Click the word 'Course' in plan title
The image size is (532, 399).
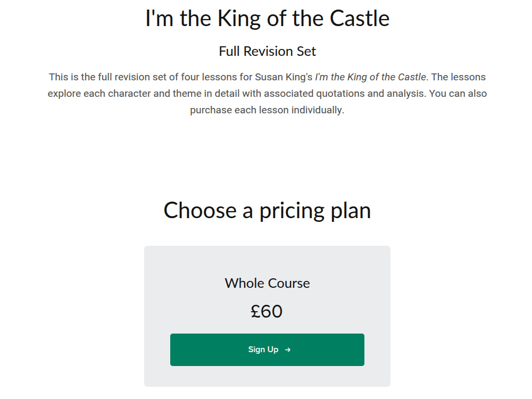point(289,284)
